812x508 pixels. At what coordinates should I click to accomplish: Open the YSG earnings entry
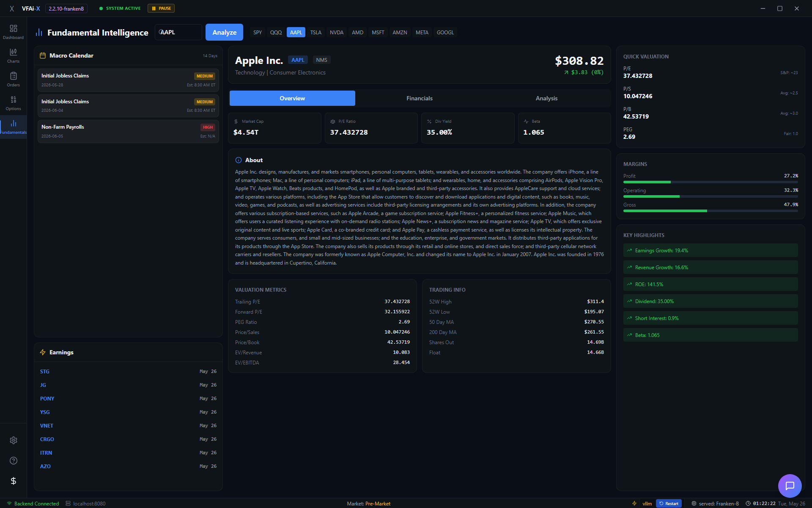pyautogui.click(x=128, y=412)
